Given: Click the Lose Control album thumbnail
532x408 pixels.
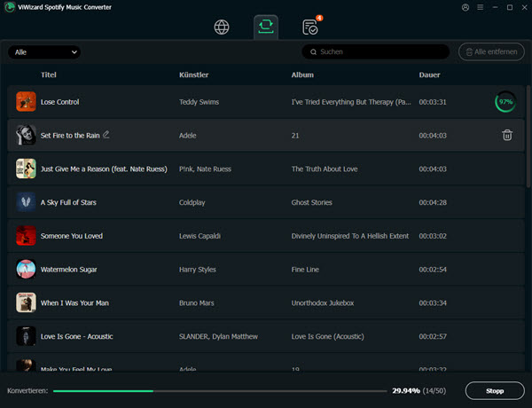Looking at the screenshot, I should click(26, 101).
